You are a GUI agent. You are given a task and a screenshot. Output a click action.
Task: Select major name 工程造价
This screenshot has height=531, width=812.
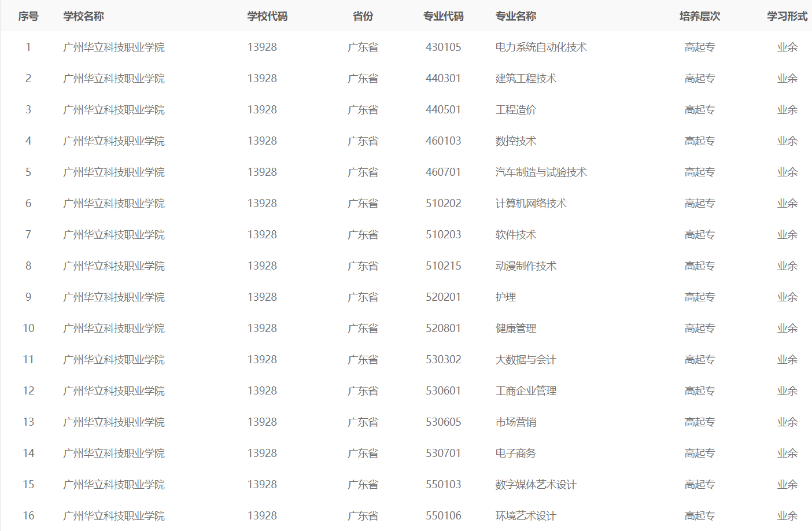516,110
